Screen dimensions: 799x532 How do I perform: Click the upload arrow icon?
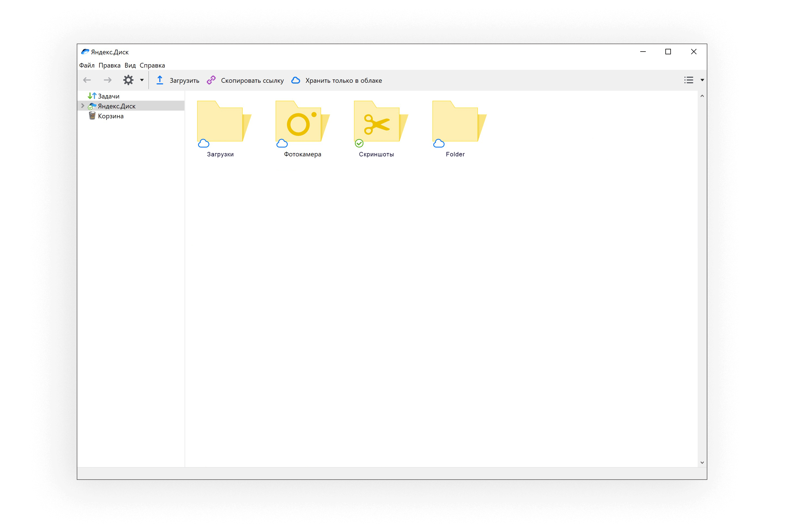click(160, 80)
